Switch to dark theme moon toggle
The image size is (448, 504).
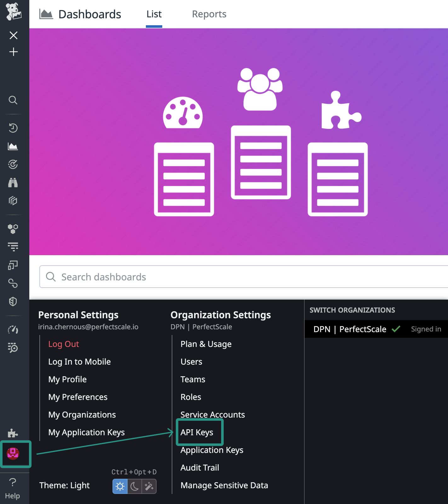pyautogui.click(x=135, y=486)
